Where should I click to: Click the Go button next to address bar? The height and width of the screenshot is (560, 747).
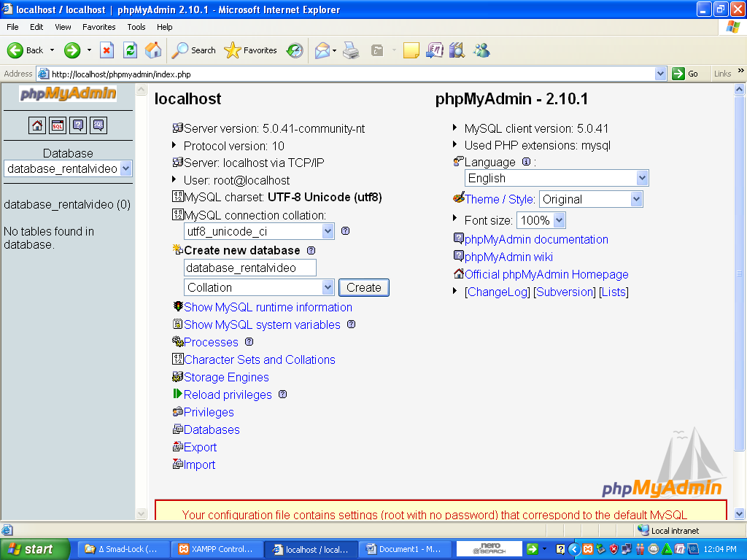[x=685, y=74]
